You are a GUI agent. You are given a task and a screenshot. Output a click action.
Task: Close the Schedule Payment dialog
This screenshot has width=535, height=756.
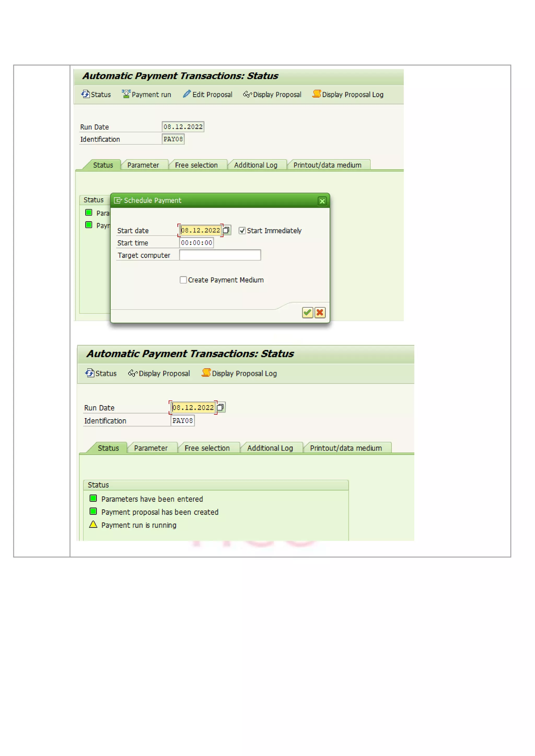coord(322,201)
